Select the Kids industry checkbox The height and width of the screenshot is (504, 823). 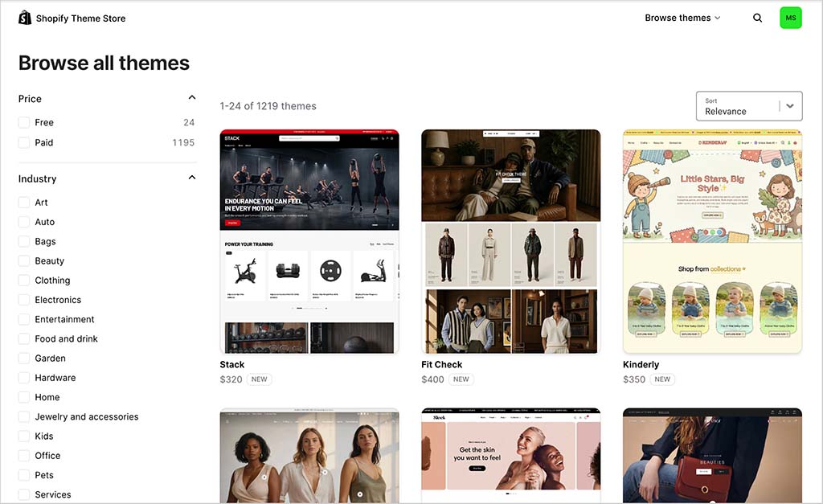24,436
